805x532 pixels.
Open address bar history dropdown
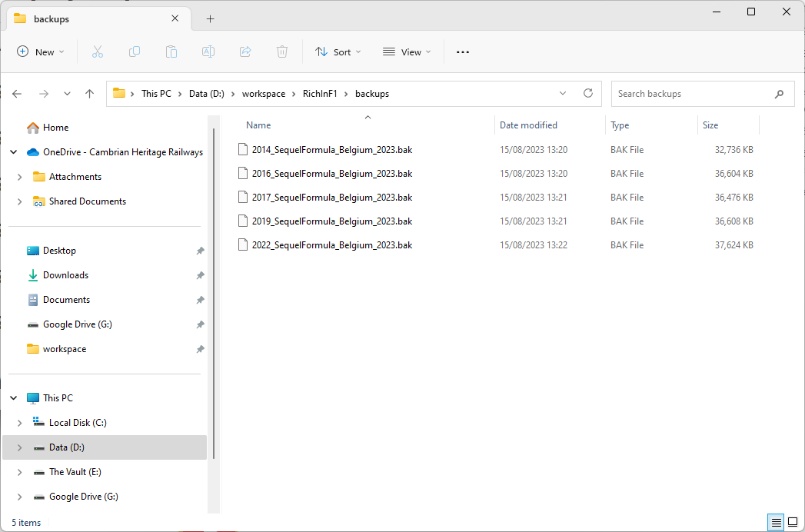[x=563, y=94]
